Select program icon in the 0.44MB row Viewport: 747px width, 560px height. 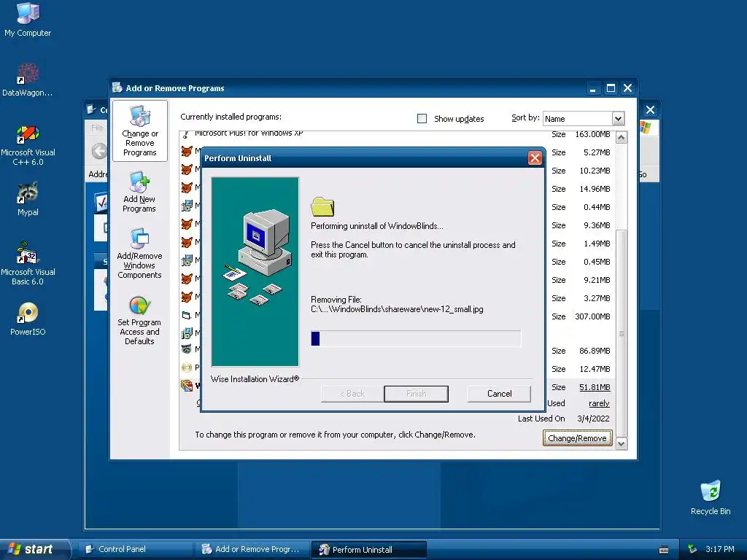[x=187, y=206]
